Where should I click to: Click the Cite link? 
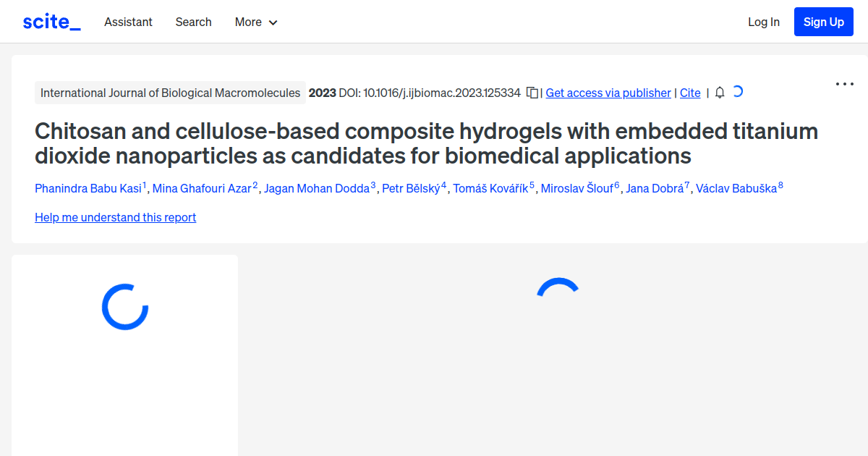tap(690, 93)
